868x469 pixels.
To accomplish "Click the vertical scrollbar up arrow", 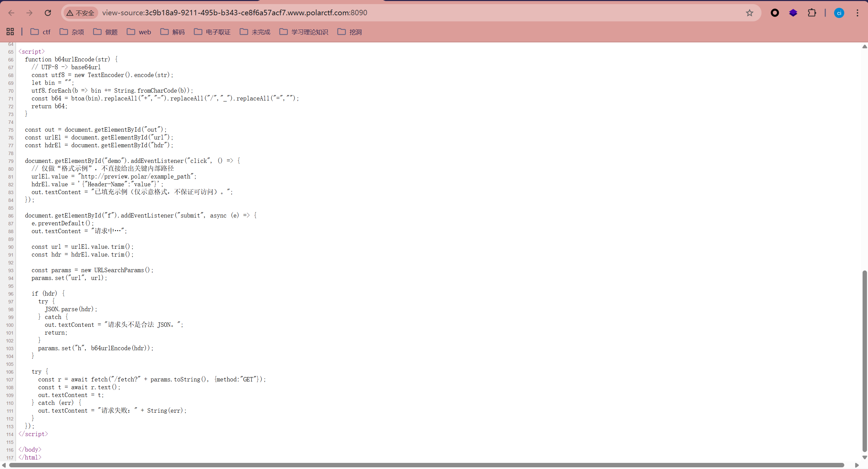I will (864, 46).
